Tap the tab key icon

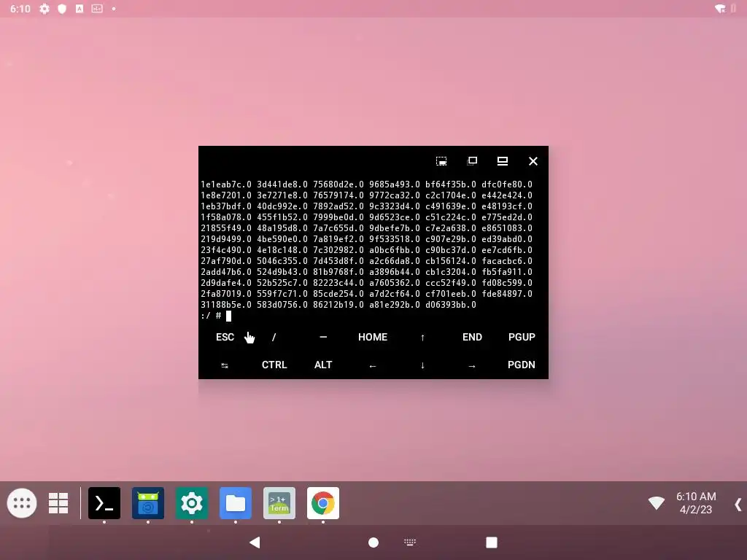[x=225, y=365]
